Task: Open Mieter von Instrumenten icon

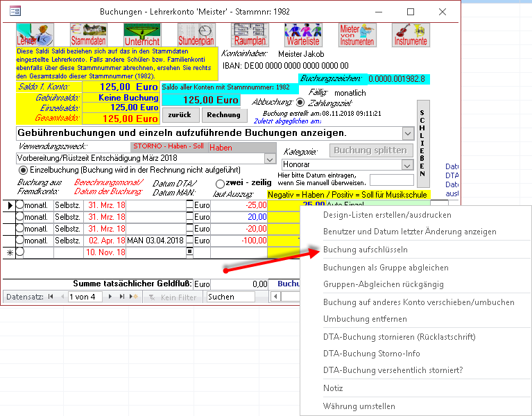Action: click(x=357, y=35)
